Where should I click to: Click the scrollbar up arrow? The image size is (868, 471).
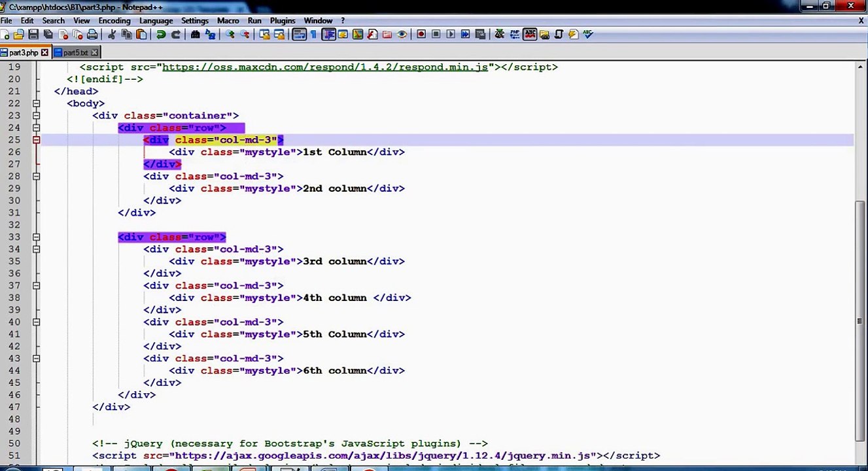point(861,66)
